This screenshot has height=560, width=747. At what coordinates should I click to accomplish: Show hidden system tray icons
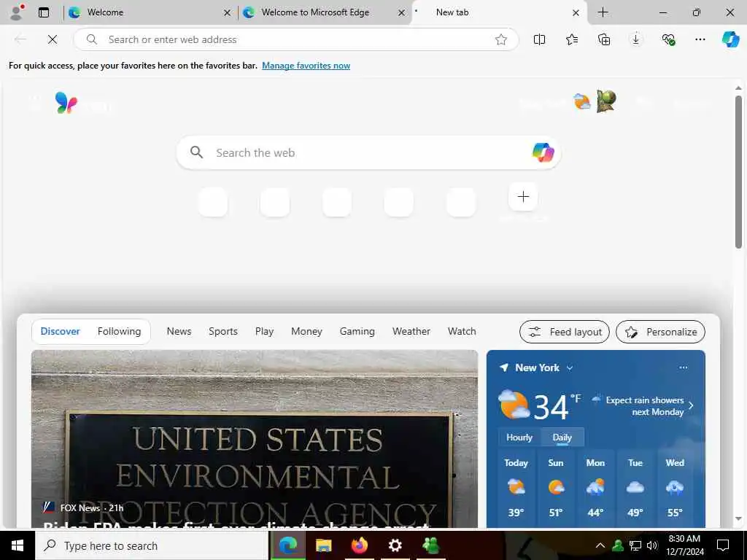600,545
